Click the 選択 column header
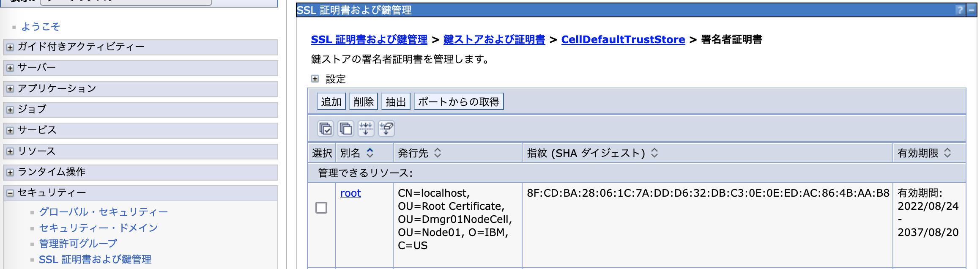 (322, 153)
